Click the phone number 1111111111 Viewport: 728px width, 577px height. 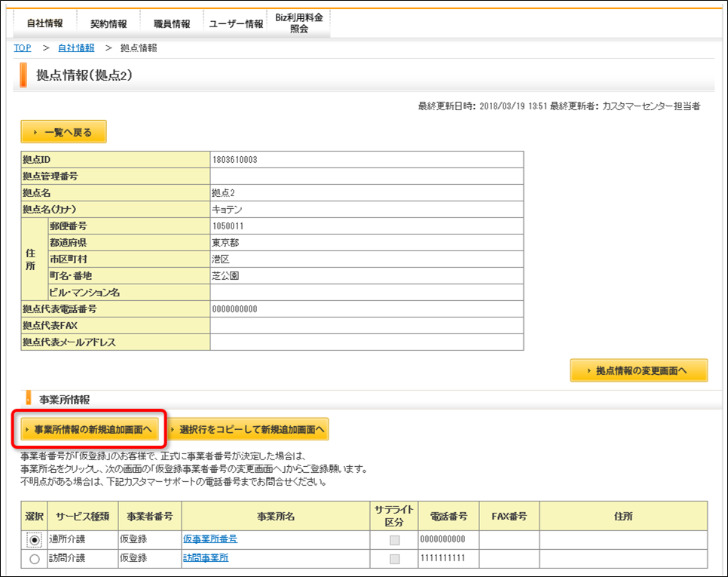click(x=442, y=558)
